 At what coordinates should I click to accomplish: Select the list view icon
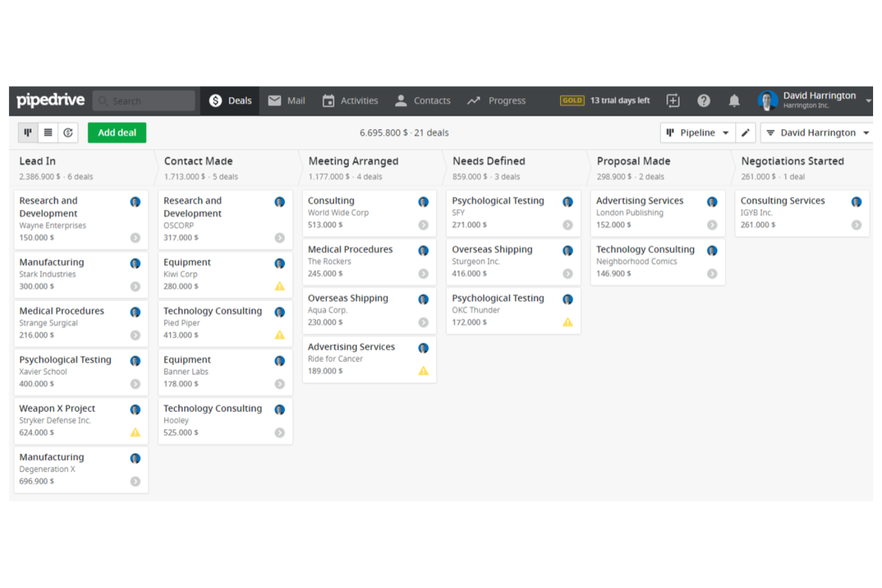48,132
